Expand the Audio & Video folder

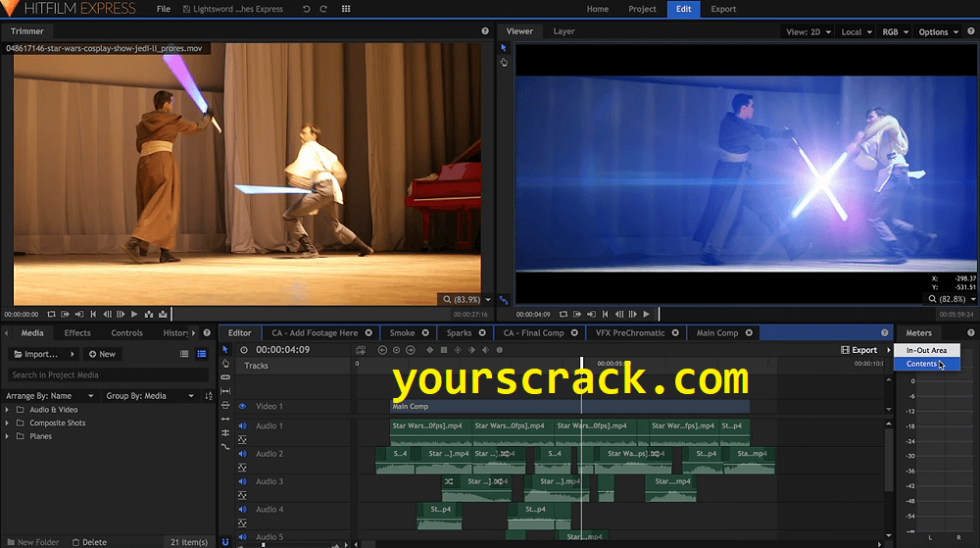7,410
